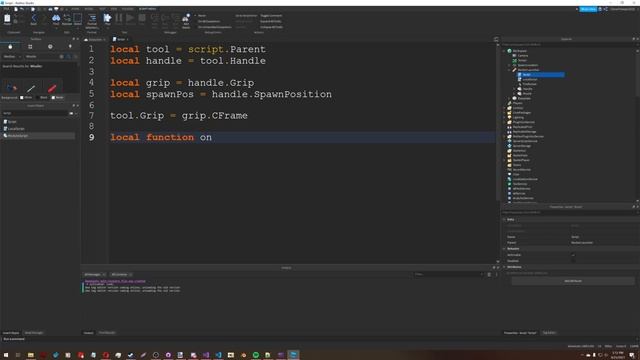Collapse the RocketLauncher tool in Explorer
Screen dimensions: 640x360
pos(509,70)
